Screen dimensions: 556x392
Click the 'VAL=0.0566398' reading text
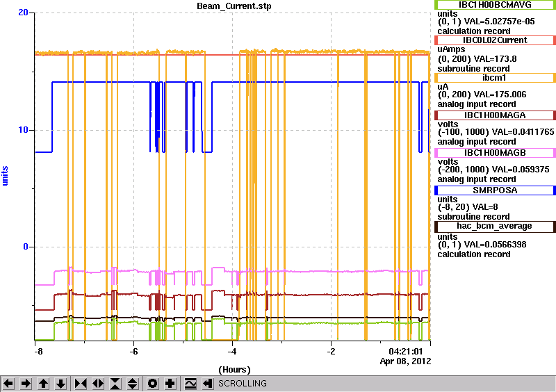tap(496, 245)
